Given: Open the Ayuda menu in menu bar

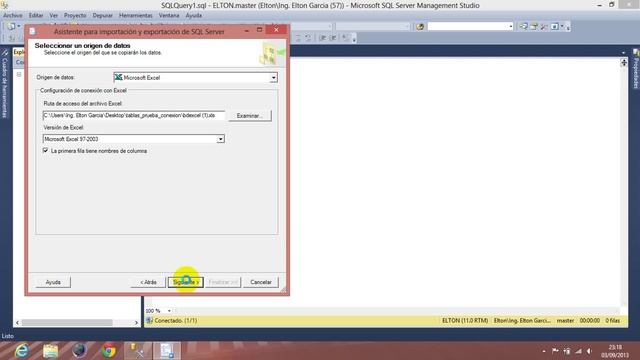Looking at the screenshot, I should point(193,15).
